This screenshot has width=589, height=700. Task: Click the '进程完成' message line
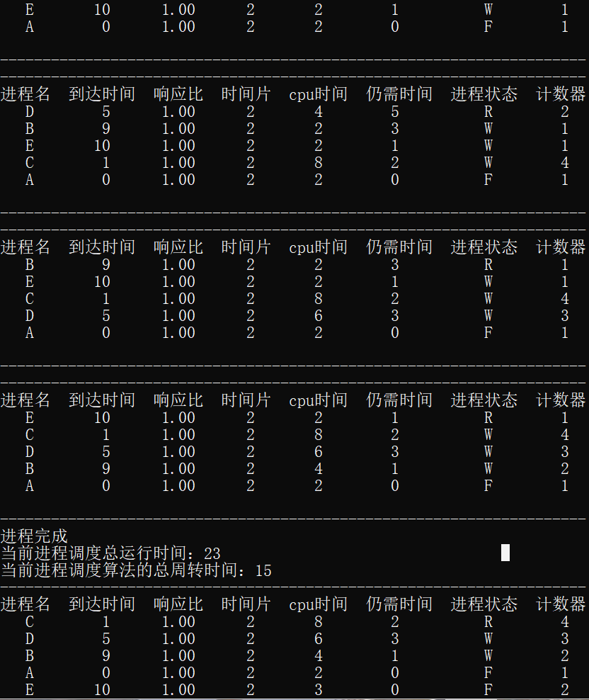(34, 536)
